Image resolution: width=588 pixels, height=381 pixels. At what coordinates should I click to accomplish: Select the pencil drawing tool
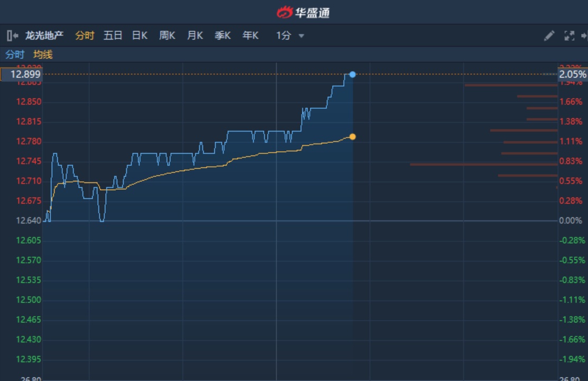(x=549, y=36)
